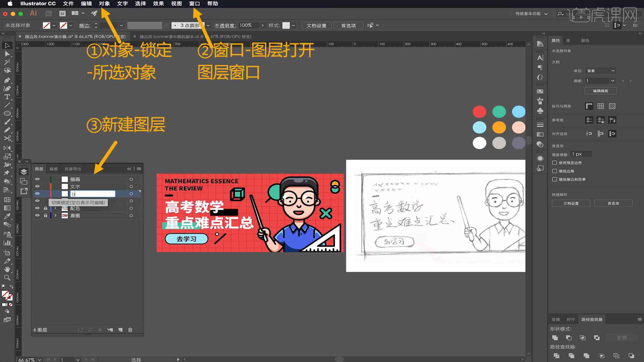Toggle visibility of 原图 layer
The width and height of the screenshot is (644, 362).
click(38, 216)
